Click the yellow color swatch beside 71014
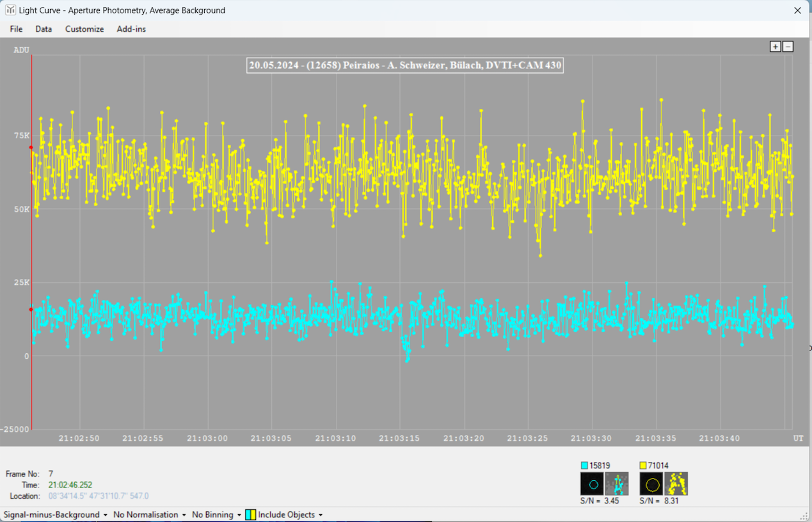The width and height of the screenshot is (812, 522). click(x=643, y=466)
